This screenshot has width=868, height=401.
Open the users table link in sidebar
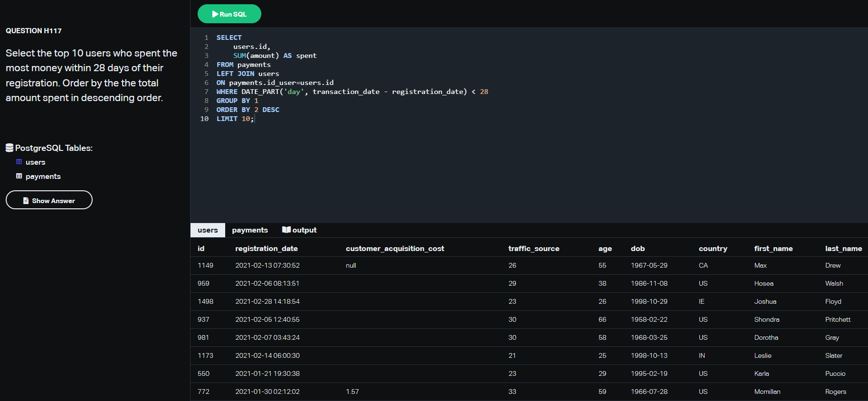pos(36,162)
